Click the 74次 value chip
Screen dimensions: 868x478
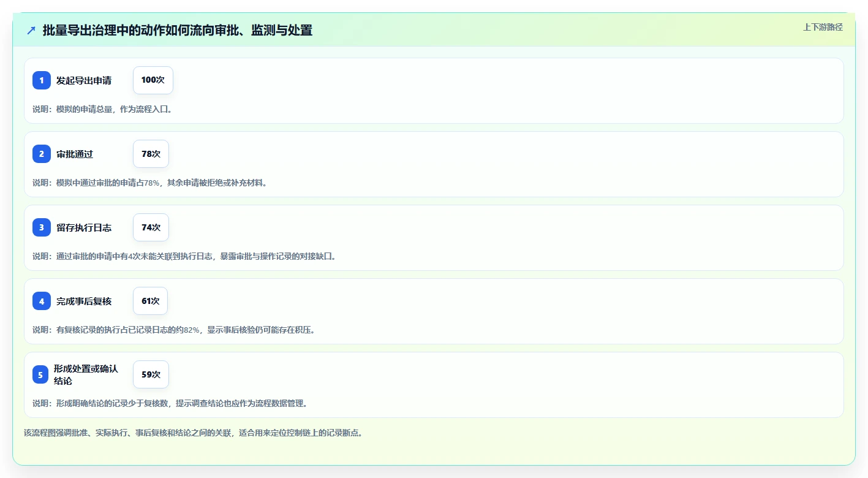151,227
